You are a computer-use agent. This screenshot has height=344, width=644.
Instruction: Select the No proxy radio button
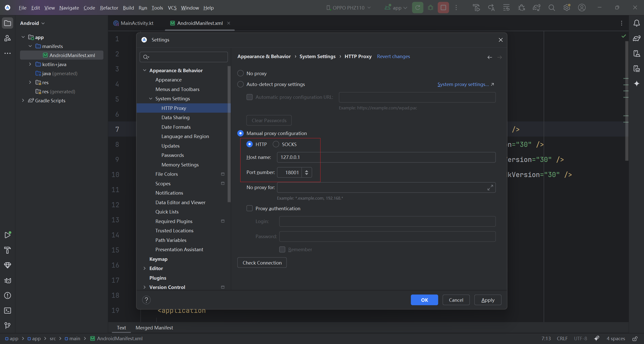[240, 73]
